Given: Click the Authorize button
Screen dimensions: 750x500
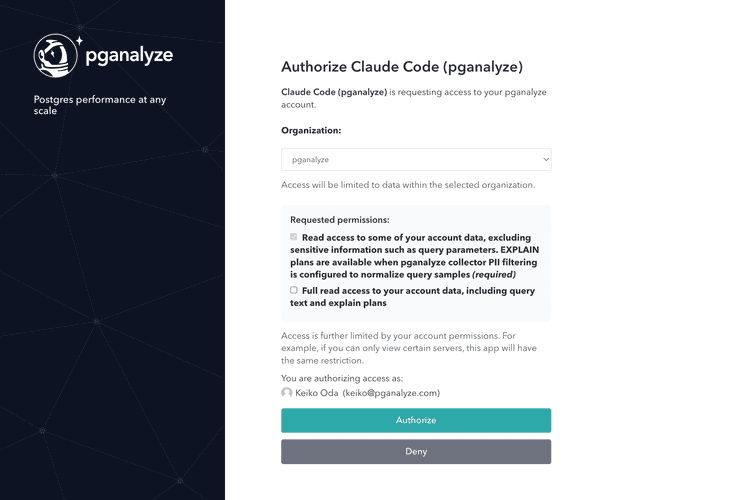Looking at the screenshot, I should 416,420.
